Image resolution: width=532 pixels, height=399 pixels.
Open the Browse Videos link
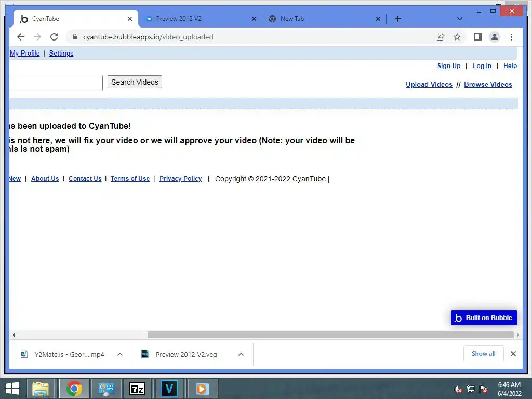(x=488, y=85)
